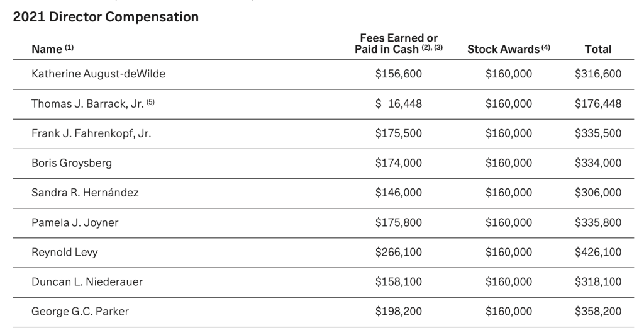Click Duncan L. Niederauer's name
This screenshot has width=644, height=335.
[87, 281]
